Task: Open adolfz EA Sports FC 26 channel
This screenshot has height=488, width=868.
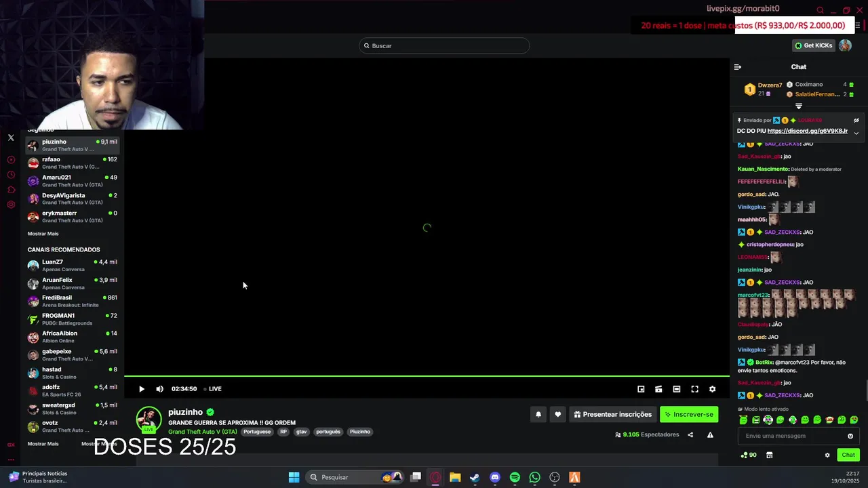Action: click(73, 390)
